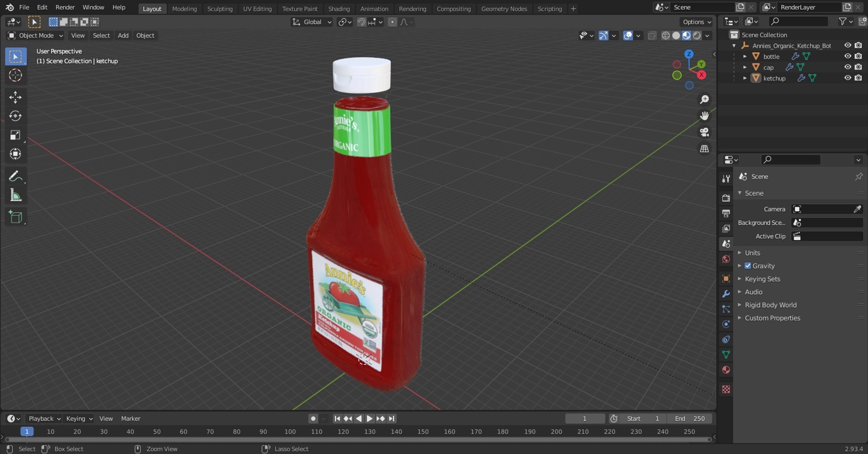Jump to the end frame button
Viewport: 868px width, 454px height.
point(392,419)
